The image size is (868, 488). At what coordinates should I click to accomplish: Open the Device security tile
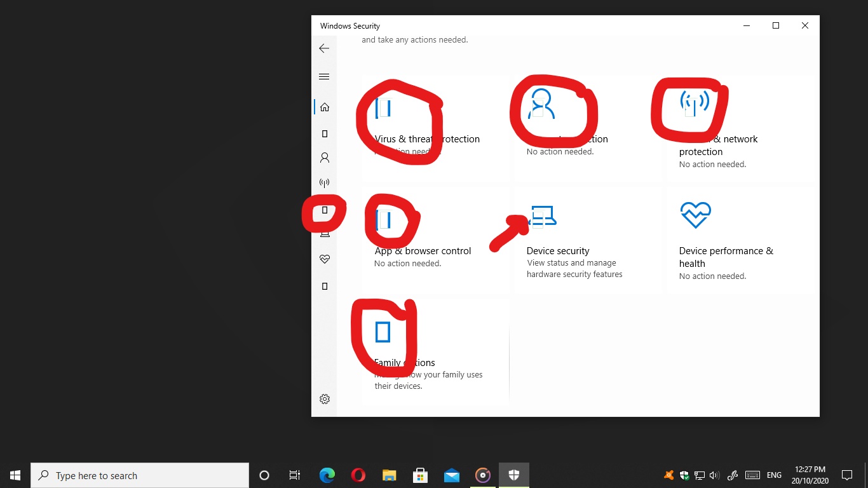click(588, 240)
